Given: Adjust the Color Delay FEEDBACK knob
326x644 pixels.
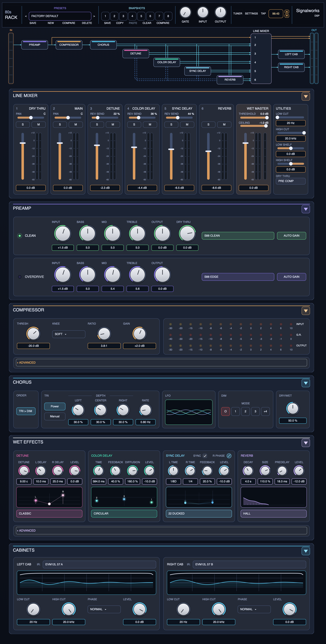Looking at the screenshot, I should point(116,471).
